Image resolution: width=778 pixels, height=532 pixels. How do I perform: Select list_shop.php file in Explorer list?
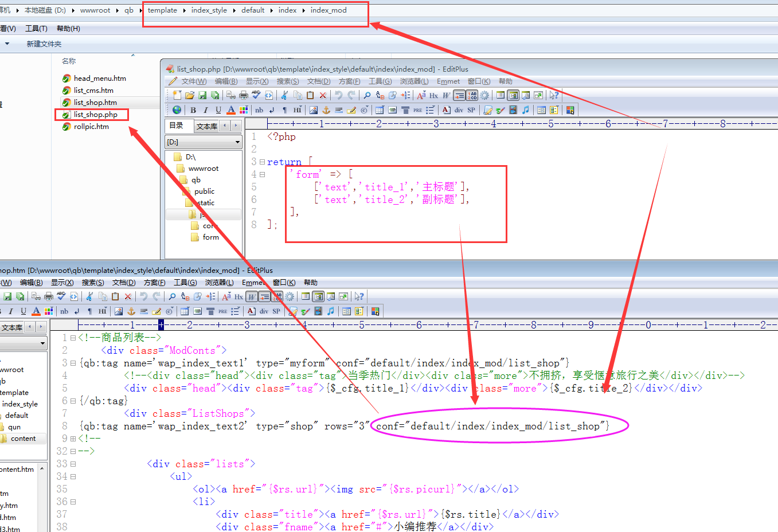point(95,115)
